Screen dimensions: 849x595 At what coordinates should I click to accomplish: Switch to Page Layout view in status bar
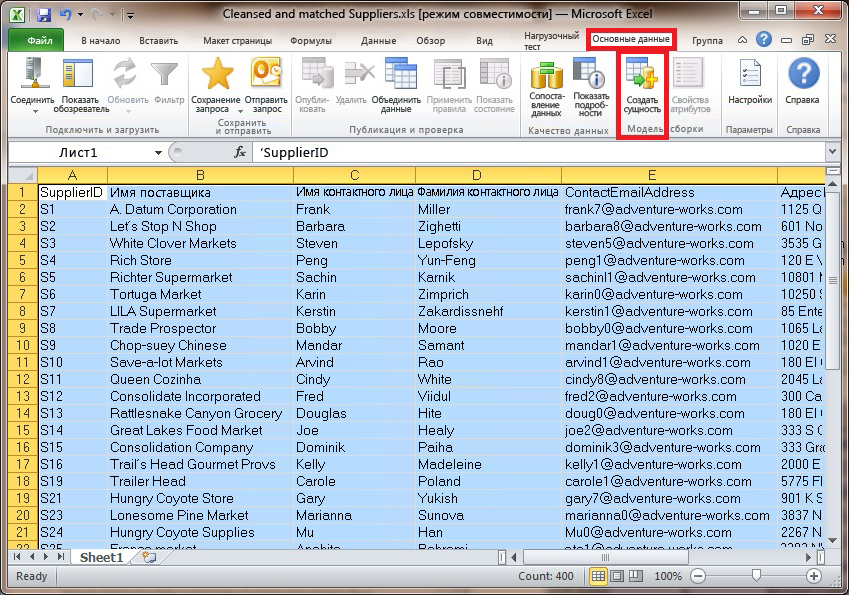tap(617, 576)
